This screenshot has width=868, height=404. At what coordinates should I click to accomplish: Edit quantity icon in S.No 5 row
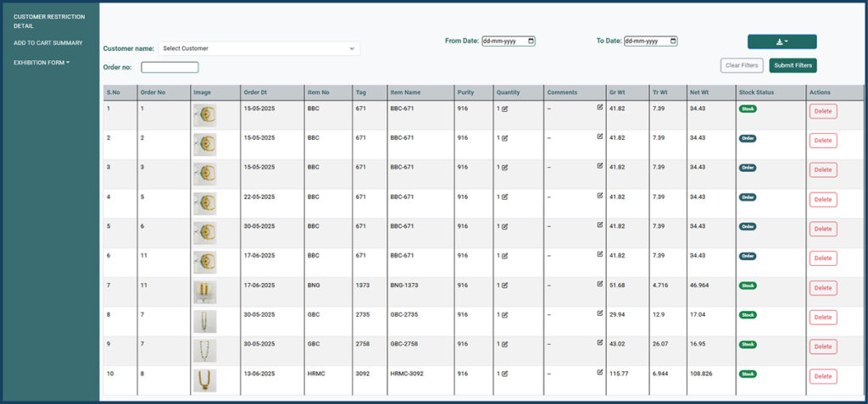pos(504,227)
